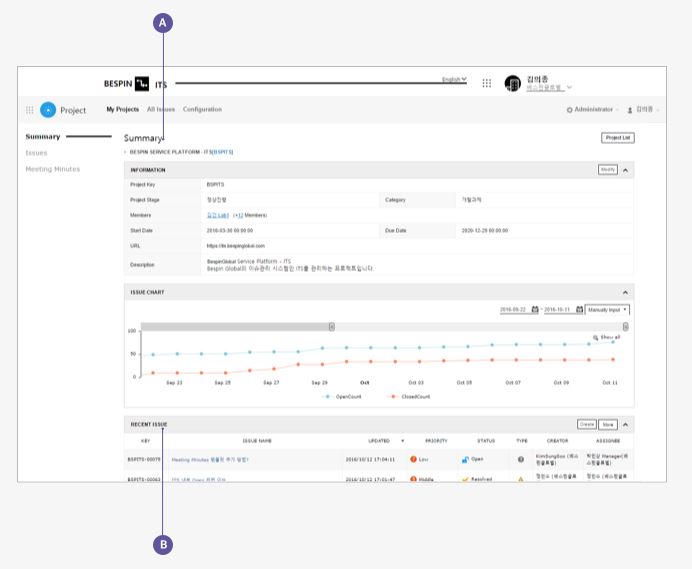This screenshot has height=569, width=692.
Task: Click the warning type icon in second issue
Action: [521, 479]
